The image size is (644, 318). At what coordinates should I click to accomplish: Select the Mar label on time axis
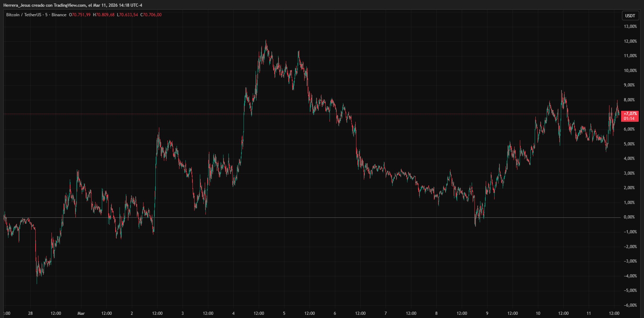pyautogui.click(x=81, y=313)
